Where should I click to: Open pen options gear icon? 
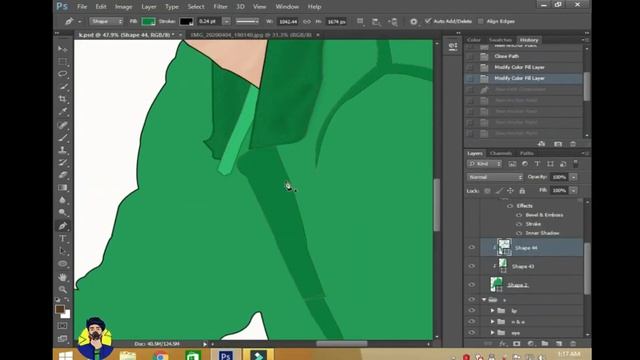click(x=413, y=22)
